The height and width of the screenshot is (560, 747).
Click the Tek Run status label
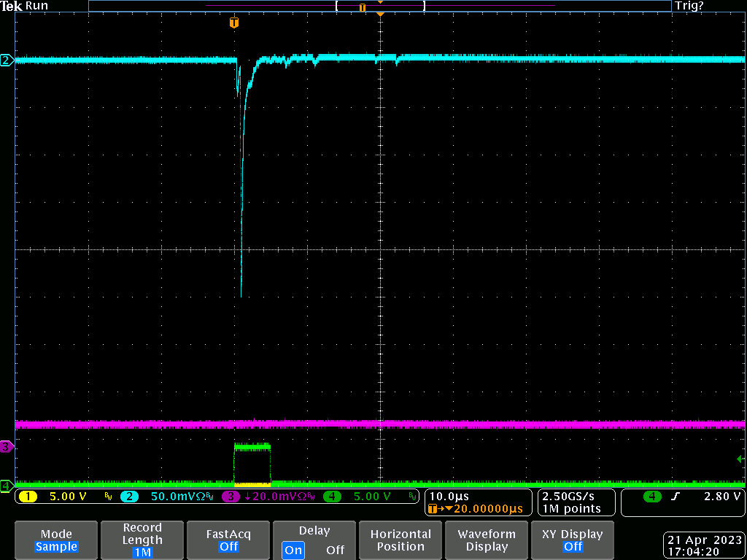coord(26,6)
